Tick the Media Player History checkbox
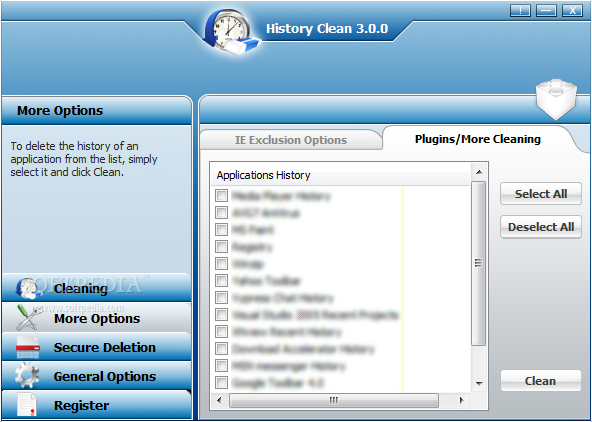The width and height of the screenshot is (592, 422). 222,196
